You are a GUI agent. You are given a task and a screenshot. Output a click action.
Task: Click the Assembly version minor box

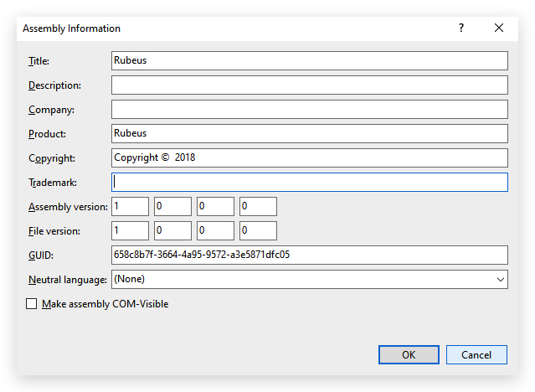(172, 206)
